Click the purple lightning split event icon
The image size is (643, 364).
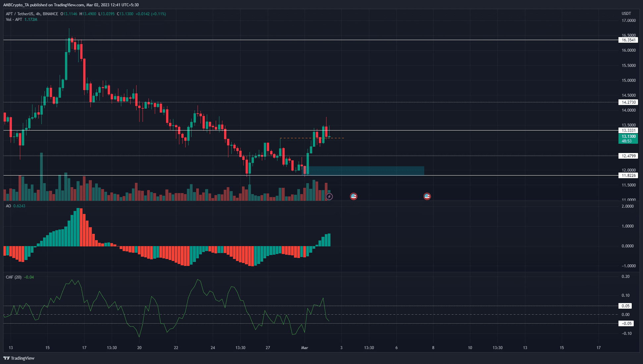pos(329,196)
